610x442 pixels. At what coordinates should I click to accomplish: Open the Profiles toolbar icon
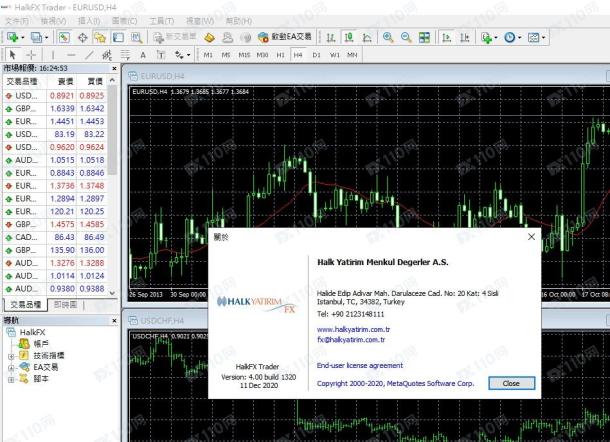(36, 37)
